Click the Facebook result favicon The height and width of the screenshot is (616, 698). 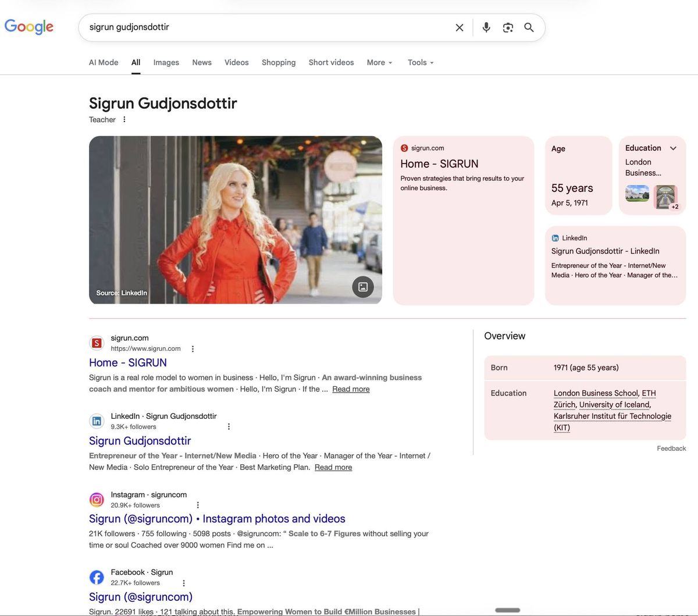click(x=97, y=577)
